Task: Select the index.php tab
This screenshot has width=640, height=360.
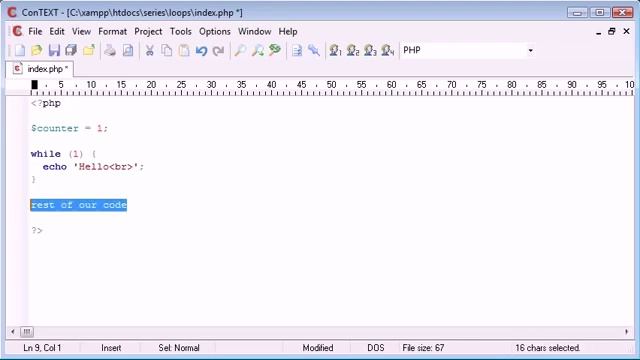Action: tap(40, 69)
